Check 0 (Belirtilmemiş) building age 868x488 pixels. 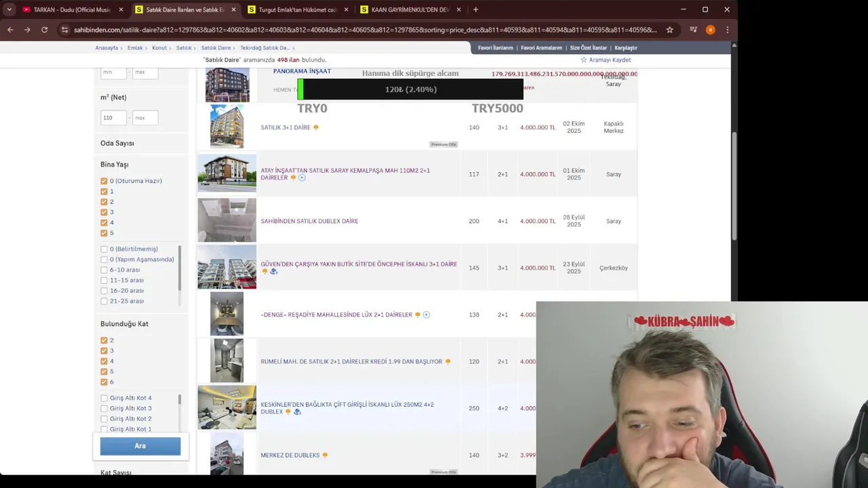tap(104, 249)
